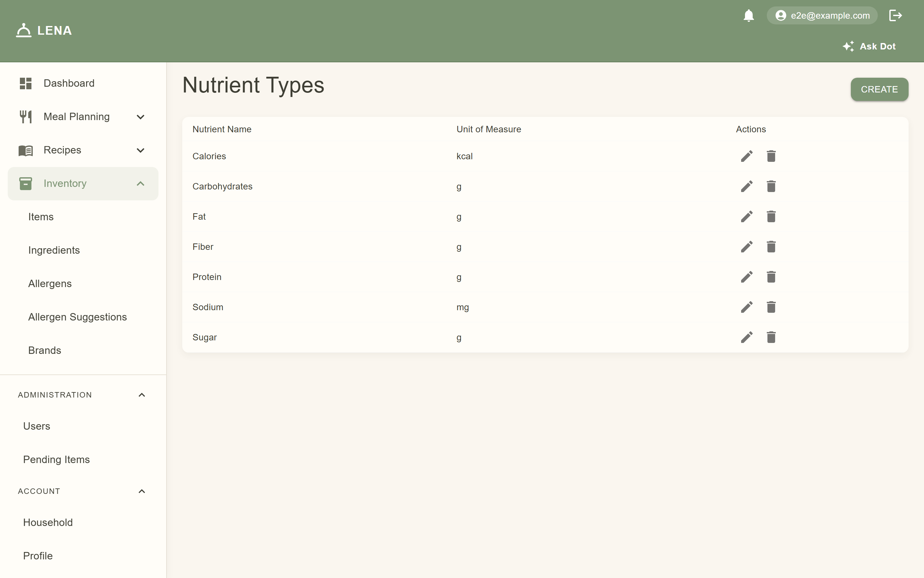Expand the Meal Planning menu chevron
This screenshot has width=924, height=578.
coord(141,117)
